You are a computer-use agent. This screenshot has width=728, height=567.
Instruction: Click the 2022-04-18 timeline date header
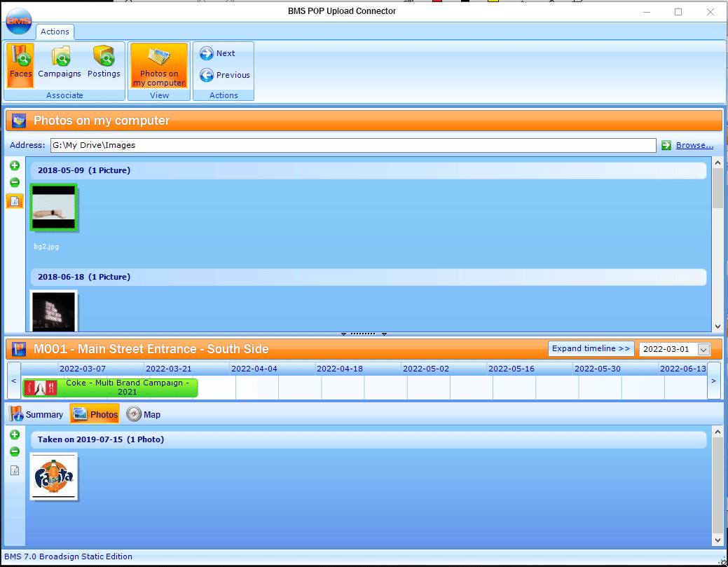click(340, 369)
